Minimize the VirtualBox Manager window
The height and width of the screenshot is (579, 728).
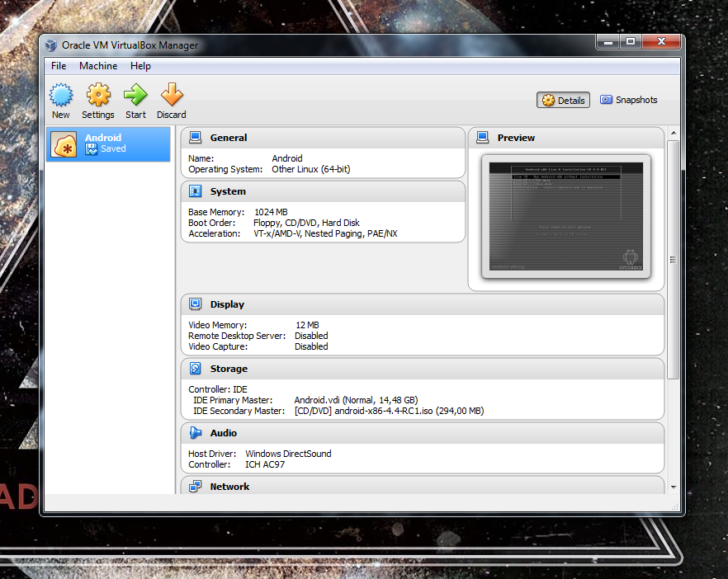click(607, 42)
